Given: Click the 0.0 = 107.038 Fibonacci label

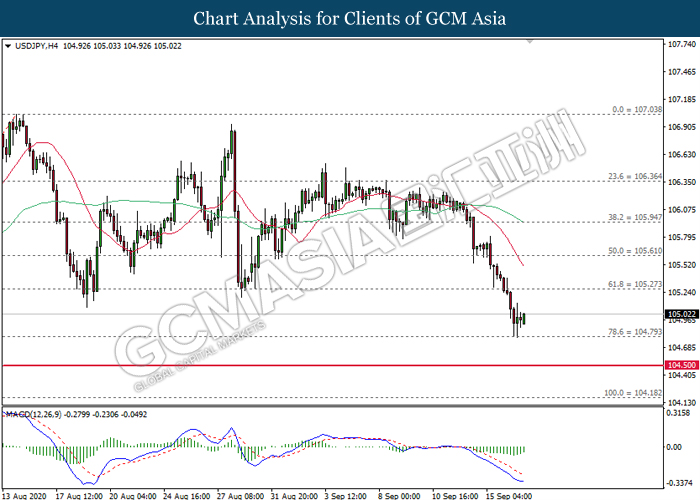Looking at the screenshot, I should pyautogui.click(x=637, y=109).
